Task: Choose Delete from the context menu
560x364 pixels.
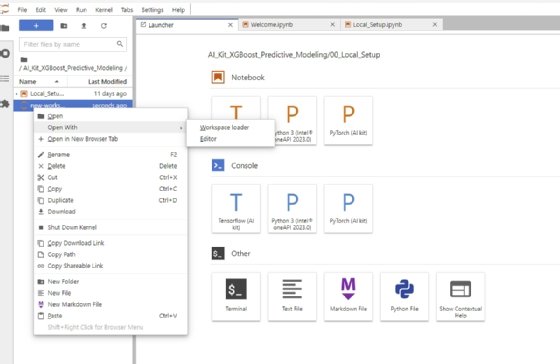Action: tap(111, 166)
